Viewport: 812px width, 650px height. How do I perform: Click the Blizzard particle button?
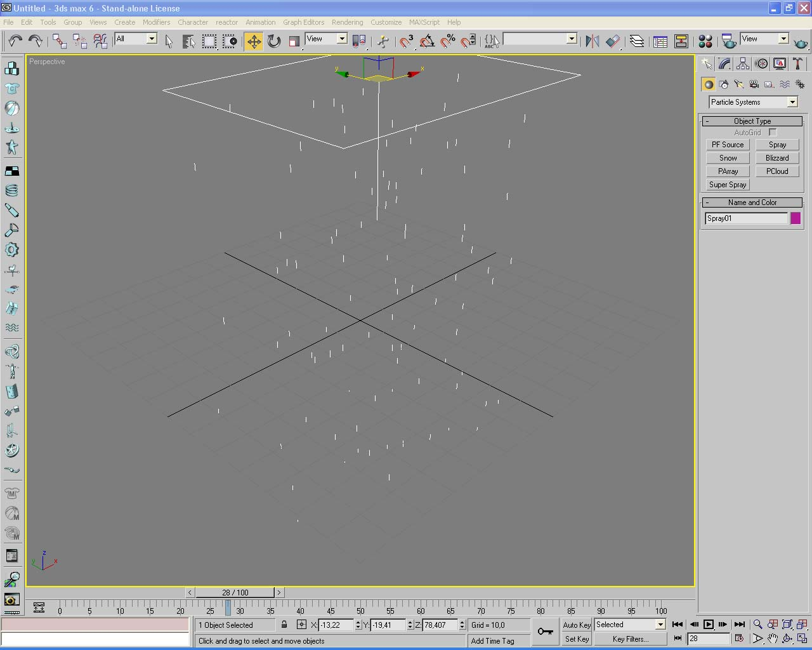click(777, 158)
